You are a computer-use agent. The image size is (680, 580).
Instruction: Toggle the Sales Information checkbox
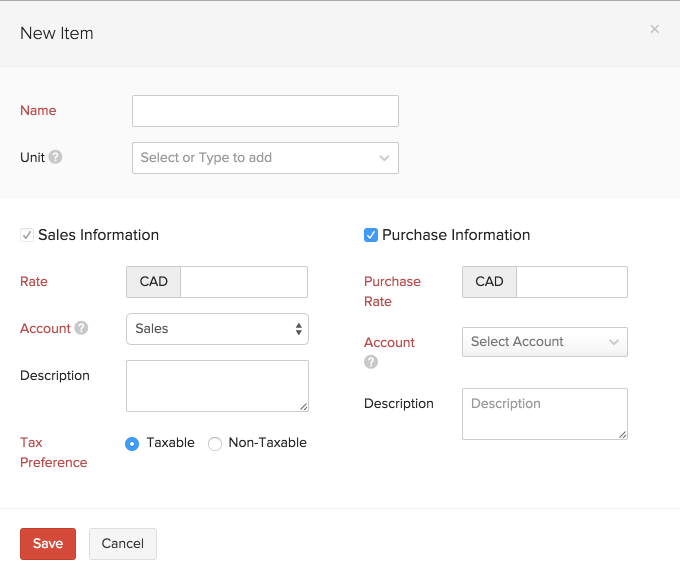[x=26, y=235]
